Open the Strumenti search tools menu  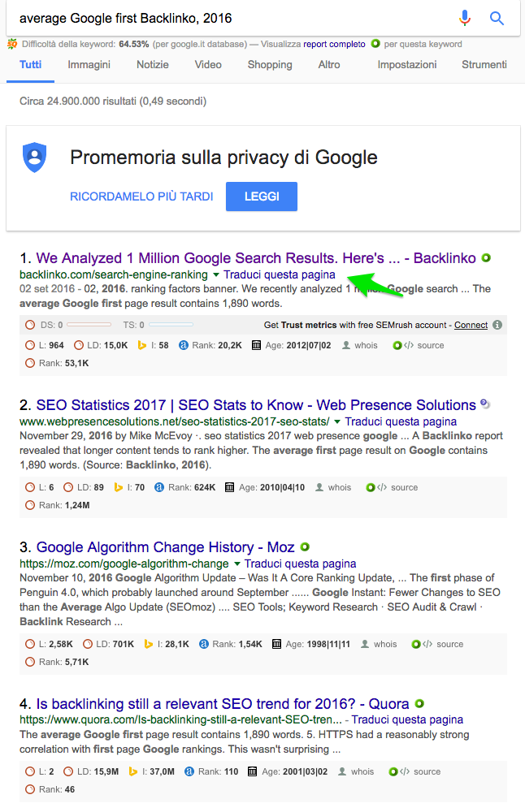[x=484, y=65]
